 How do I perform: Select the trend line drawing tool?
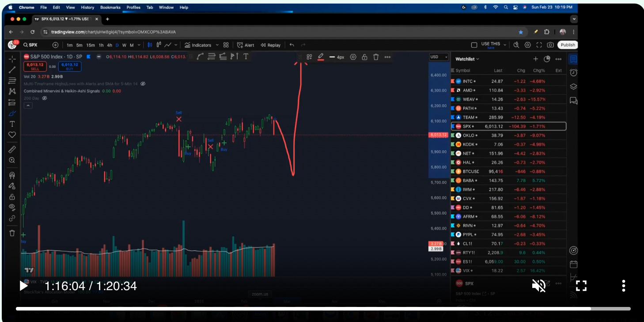[12, 69]
